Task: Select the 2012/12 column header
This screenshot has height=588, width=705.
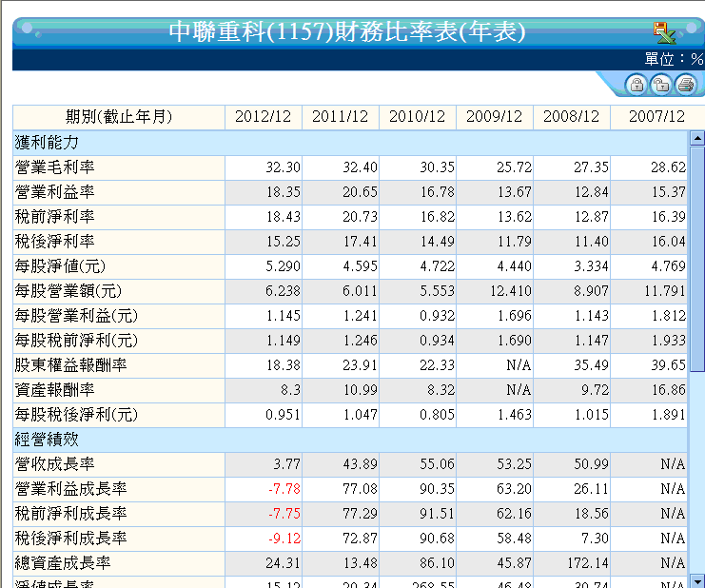Action: (263, 117)
